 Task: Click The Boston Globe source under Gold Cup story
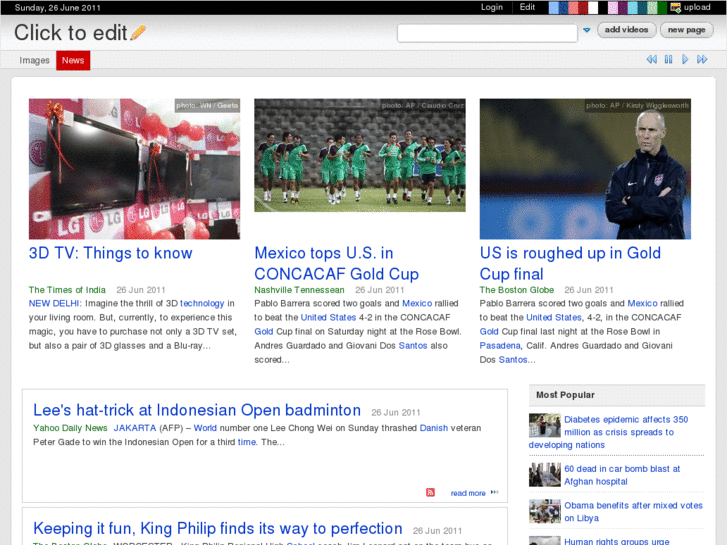coord(517,290)
